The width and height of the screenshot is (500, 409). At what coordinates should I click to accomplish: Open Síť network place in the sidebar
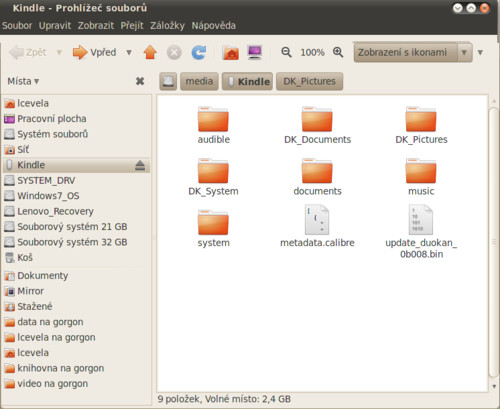77,150
